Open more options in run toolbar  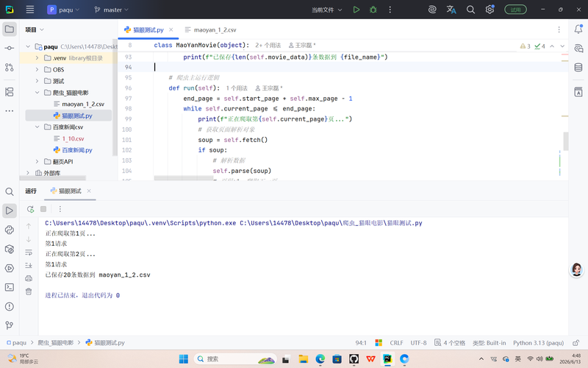pyautogui.click(x=60, y=209)
